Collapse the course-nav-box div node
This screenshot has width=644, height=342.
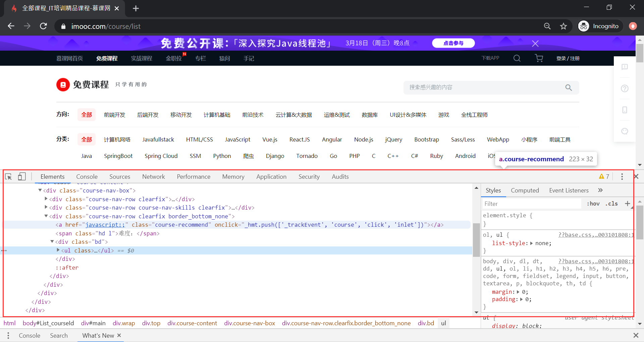pyautogui.click(x=40, y=190)
